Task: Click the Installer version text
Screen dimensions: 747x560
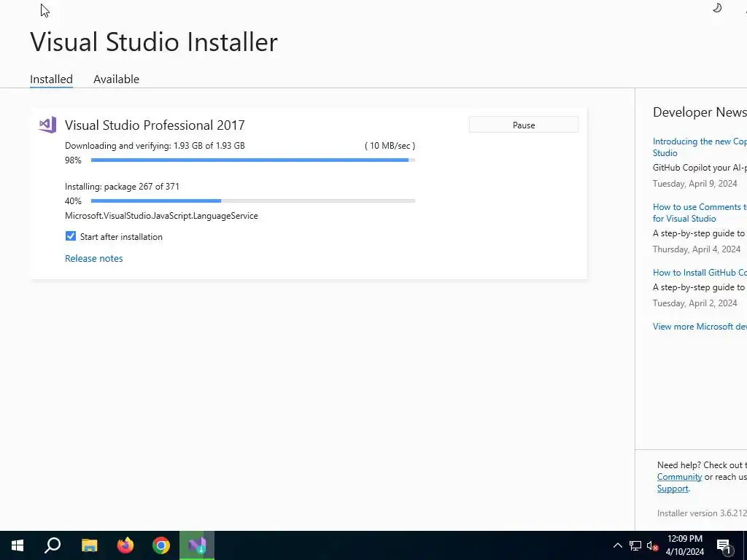Action: click(x=702, y=513)
